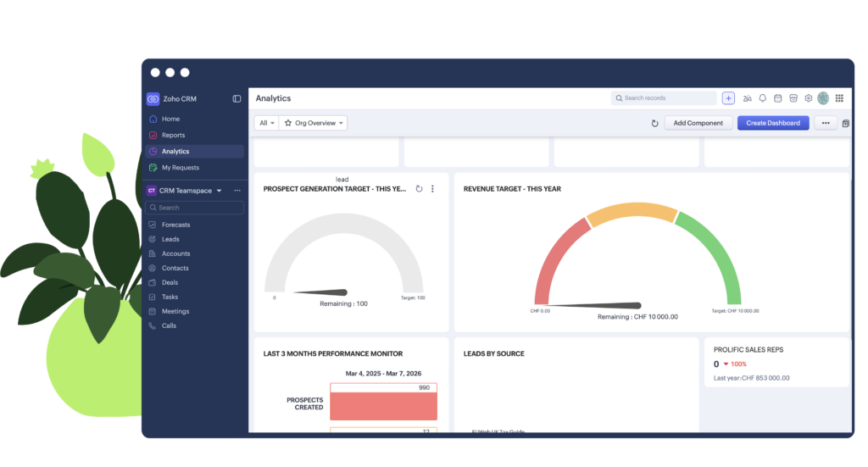
Task: Click the yellow segment of revenue gauge
Action: click(x=633, y=211)
